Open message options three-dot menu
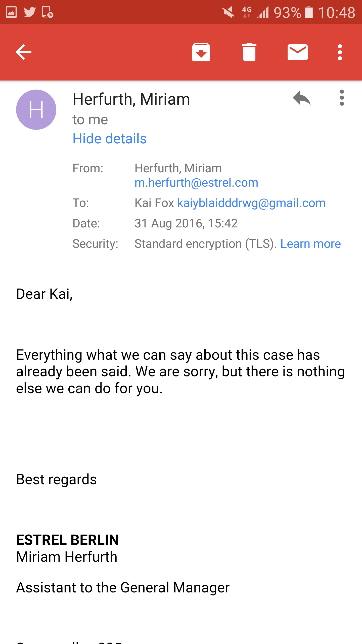Screen dimensions: 362x644 (342, 98)
